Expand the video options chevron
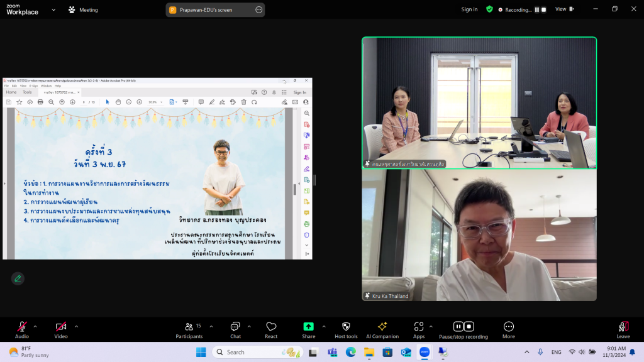Image resolution: width=644 pixels, height=362 pixels. (x=76, y=326)
